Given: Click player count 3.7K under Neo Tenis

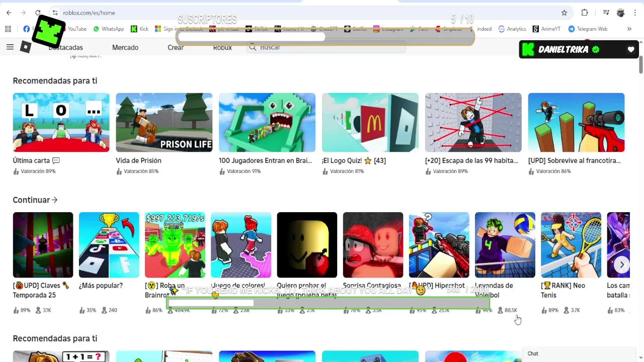Looking at the screenshot, I should [571, 310].
